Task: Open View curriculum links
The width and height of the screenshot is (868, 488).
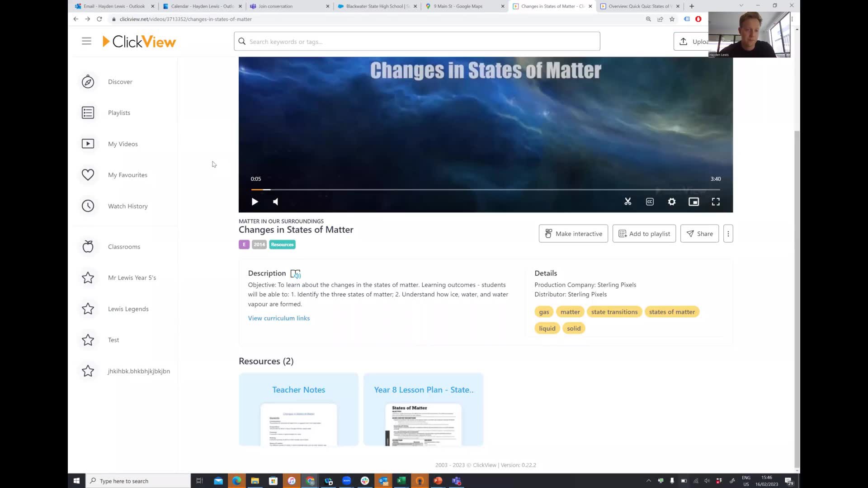Action: pyautogui.click(x=278, y=318)
